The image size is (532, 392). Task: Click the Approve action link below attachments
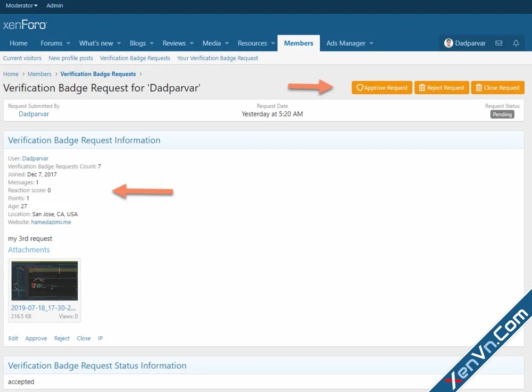[36, 338]
